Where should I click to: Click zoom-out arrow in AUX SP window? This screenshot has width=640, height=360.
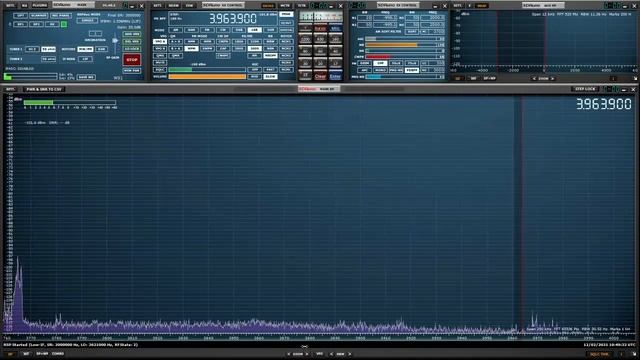[x=534, y=78]
